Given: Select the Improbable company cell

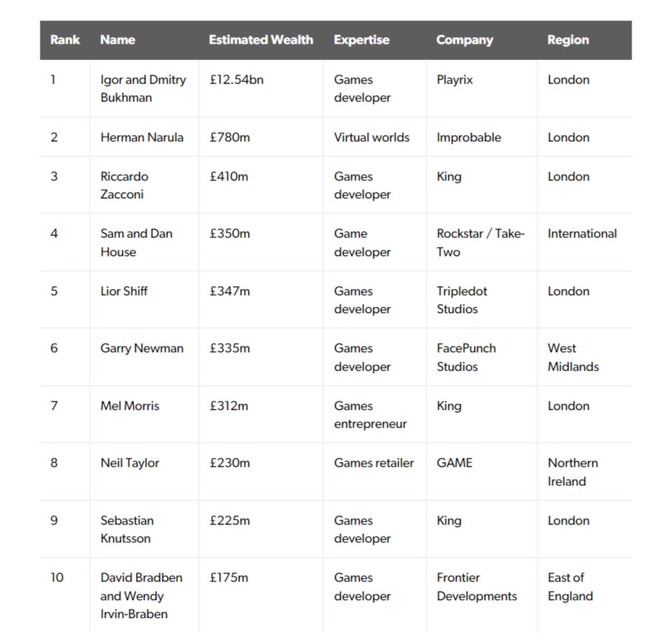Looking at the screenshot, I should click(x=469, y=137).
